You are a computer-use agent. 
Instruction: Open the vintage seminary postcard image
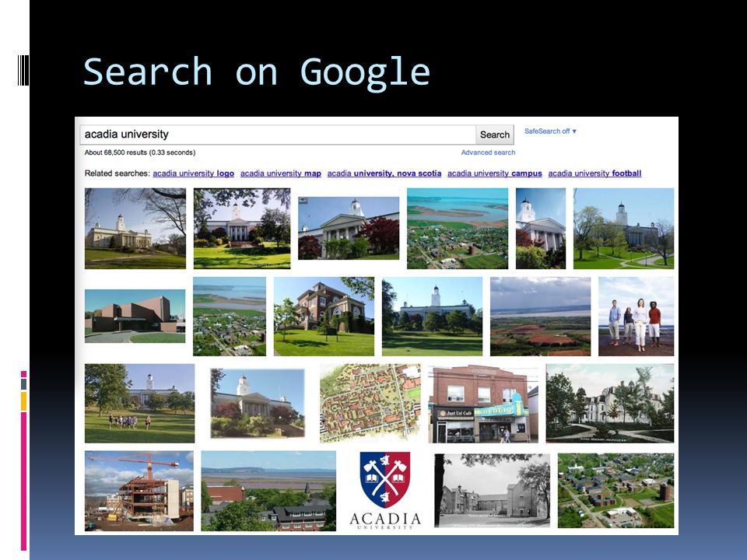tap(610, 404)
